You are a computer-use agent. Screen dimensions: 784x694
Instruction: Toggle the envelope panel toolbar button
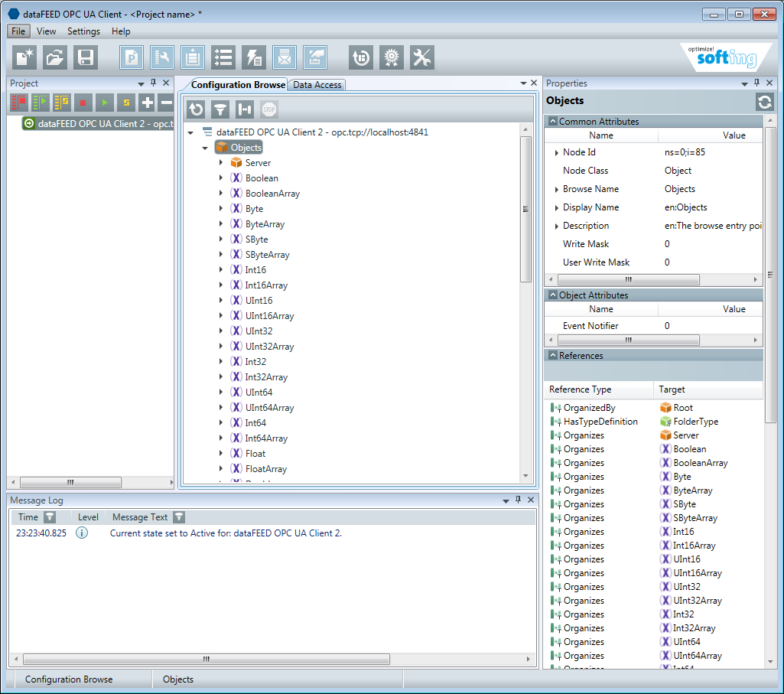[x=284, y=57]
